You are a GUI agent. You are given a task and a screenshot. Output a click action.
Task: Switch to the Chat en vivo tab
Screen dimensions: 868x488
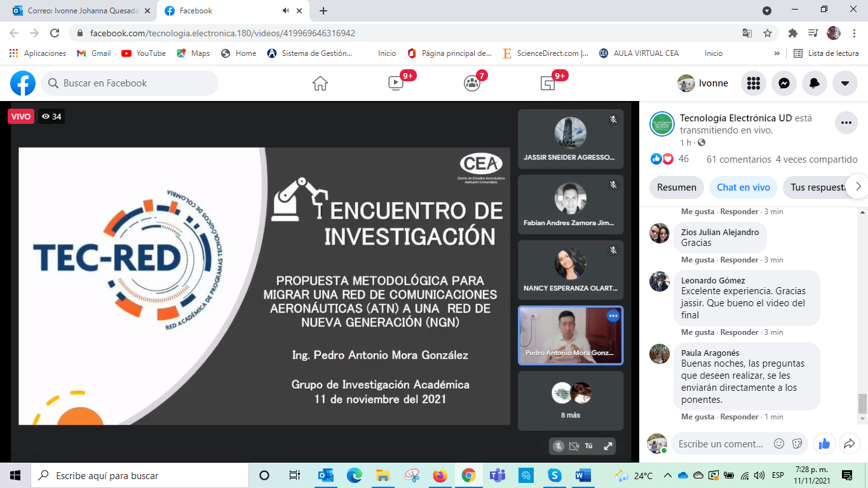pyautogui.click(x=743, y=187)
